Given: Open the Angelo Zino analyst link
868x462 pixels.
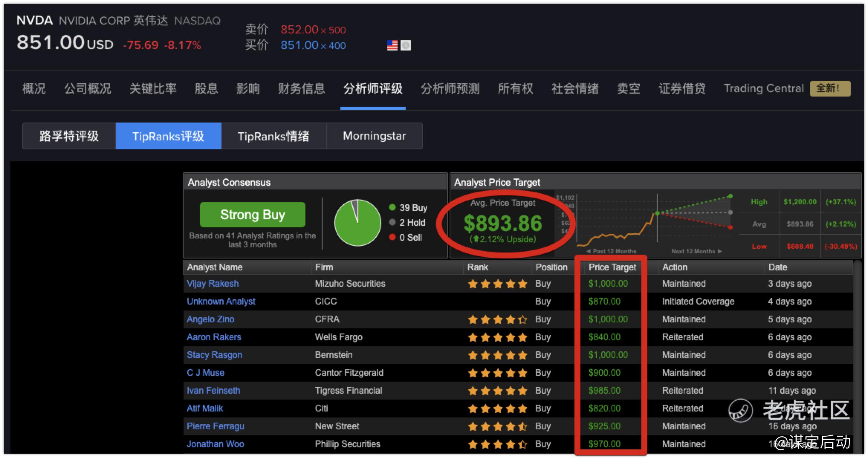Looking at the screenshot, I should point(210,319).
